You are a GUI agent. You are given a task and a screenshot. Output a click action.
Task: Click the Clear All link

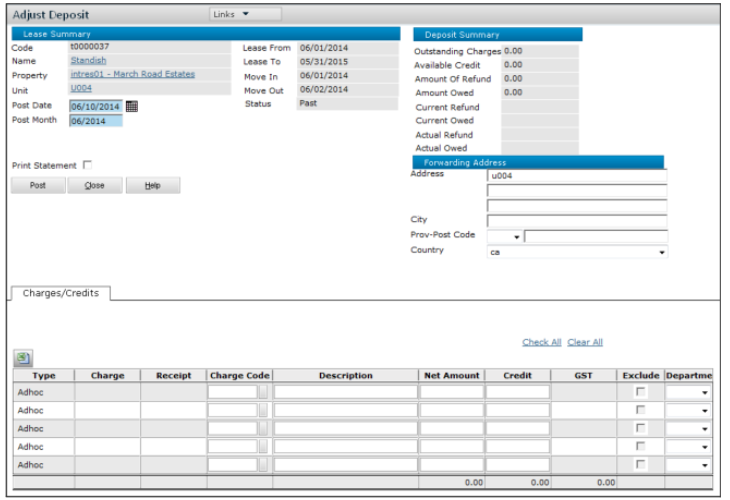[x=585, y=342]
